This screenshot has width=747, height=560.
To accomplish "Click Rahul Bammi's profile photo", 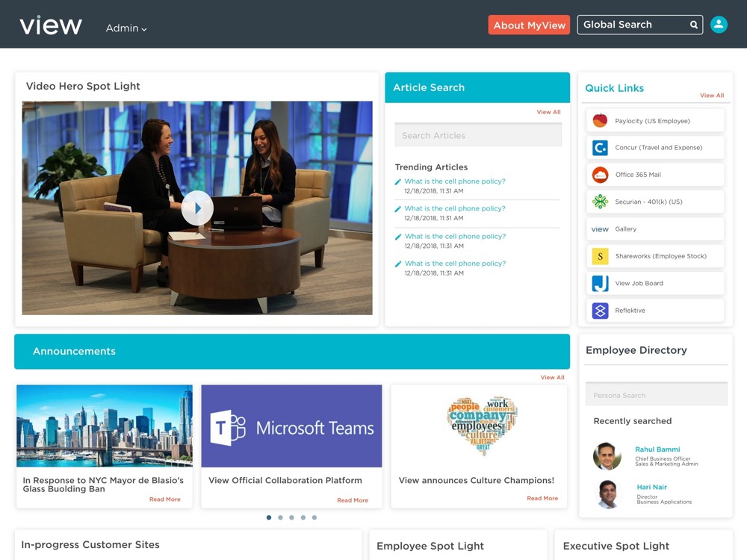I will [607, 456].
